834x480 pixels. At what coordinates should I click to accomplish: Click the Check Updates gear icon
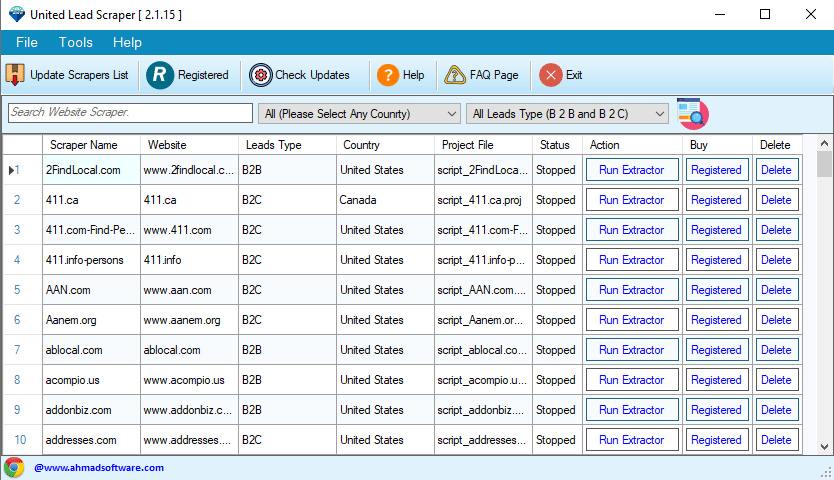pos(261,75)
